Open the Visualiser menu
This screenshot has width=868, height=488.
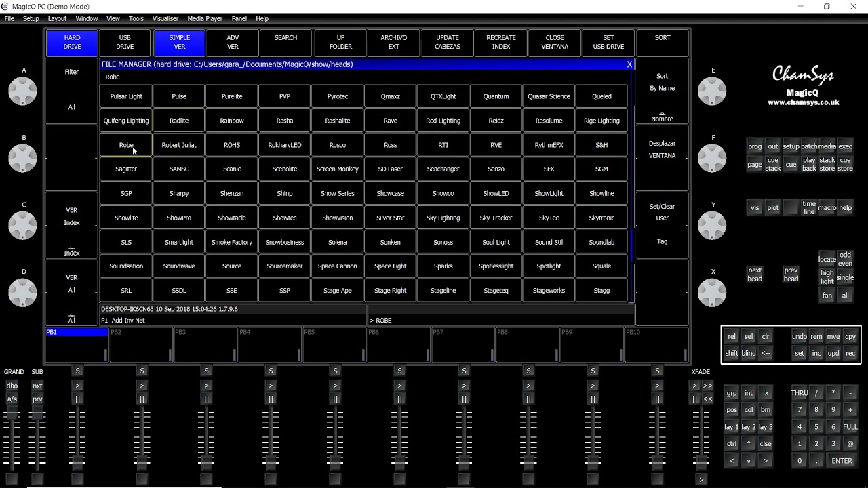(x=166, y=18)
